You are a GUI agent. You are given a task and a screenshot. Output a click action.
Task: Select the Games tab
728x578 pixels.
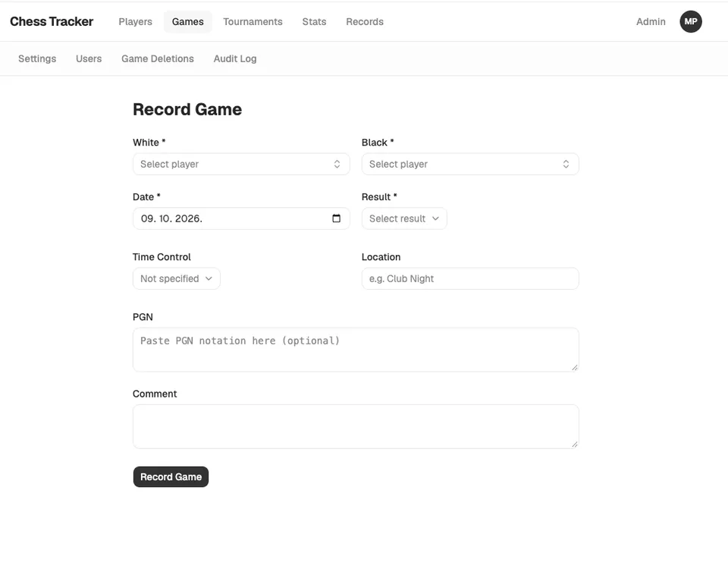(187, 22)
